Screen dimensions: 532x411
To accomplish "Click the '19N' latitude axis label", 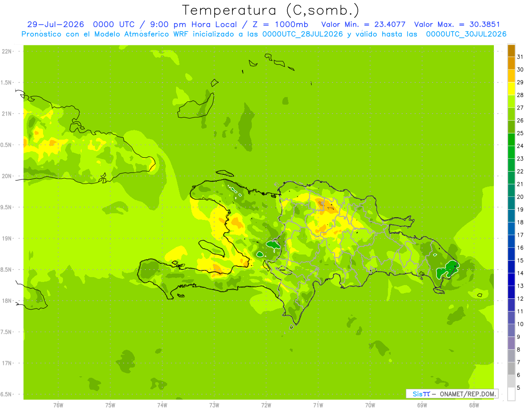I will [7, 239].
